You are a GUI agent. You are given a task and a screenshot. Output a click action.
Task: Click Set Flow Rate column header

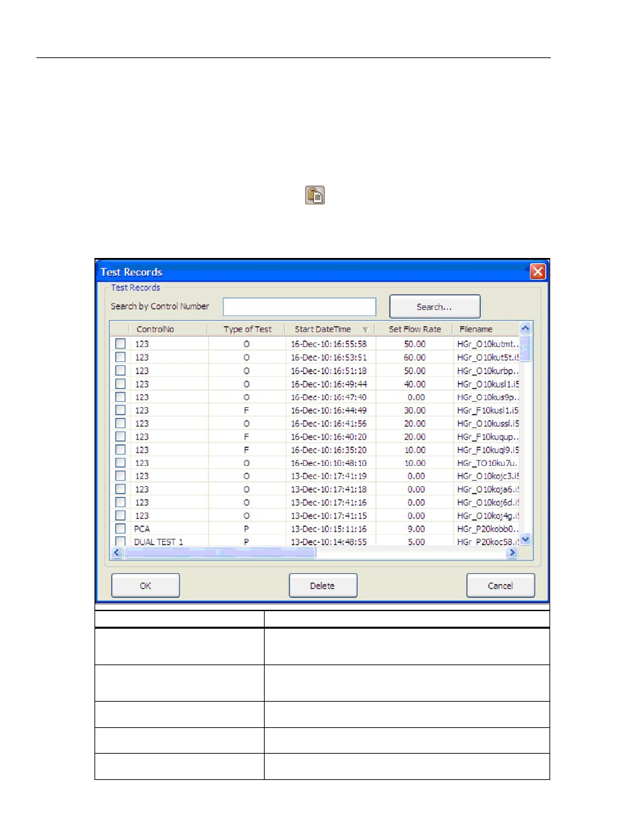414,330
